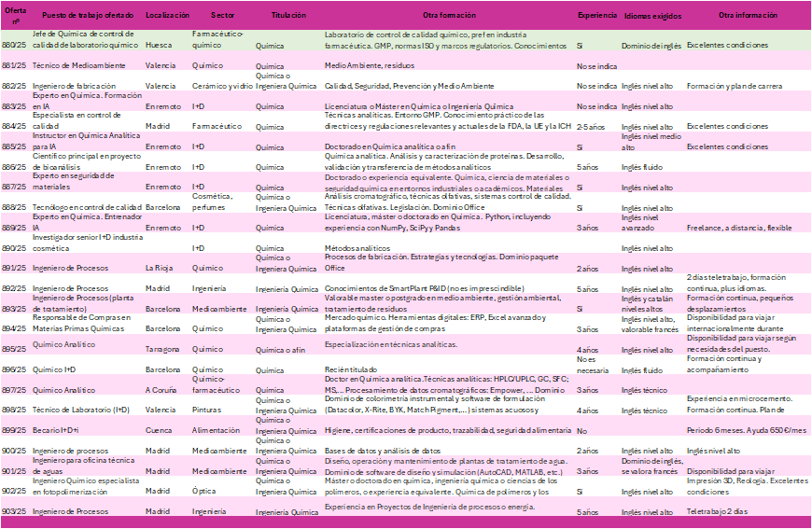The height and width of the screenshot is (529, 812).
Task: Select the "Puesto de trabajo ofertado" header
Action: (88, 16)
